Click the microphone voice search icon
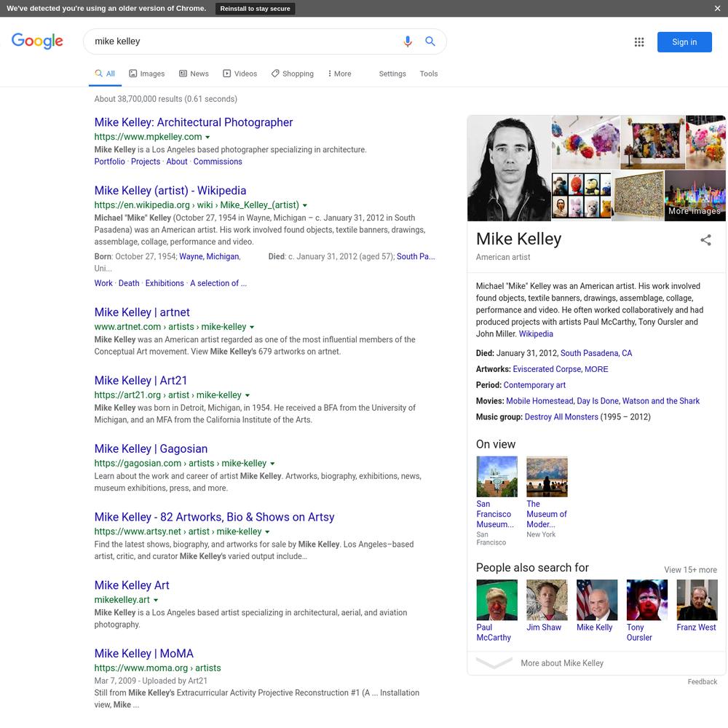 click(x=407, y=41)
